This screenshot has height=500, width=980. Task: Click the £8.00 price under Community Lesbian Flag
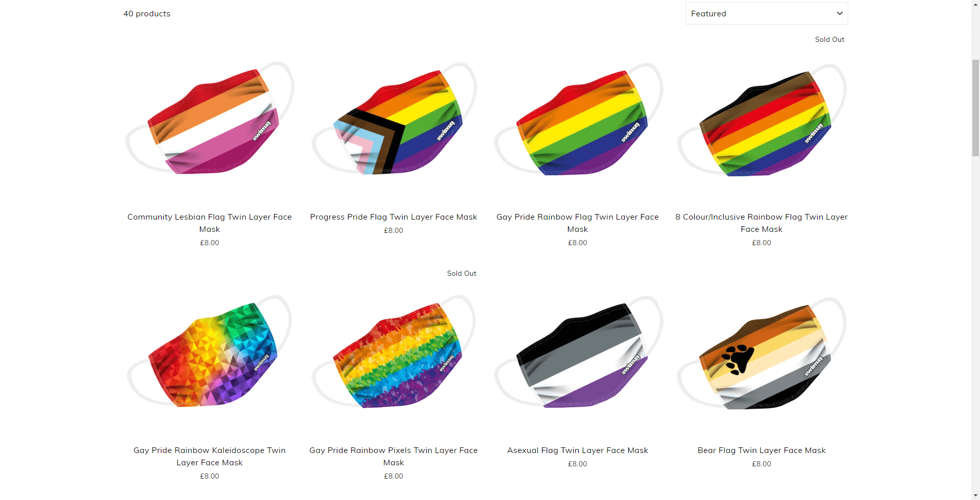[x=209, y=243]
